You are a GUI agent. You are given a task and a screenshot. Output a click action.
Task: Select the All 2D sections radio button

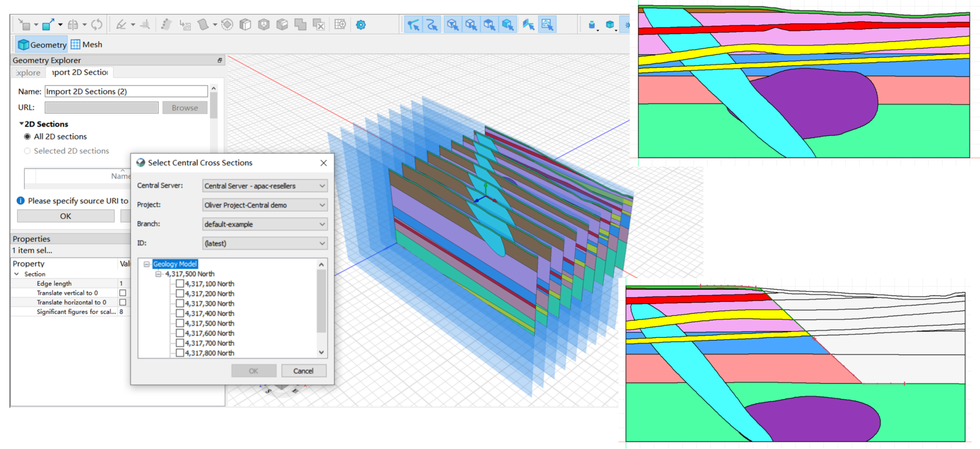27,137
